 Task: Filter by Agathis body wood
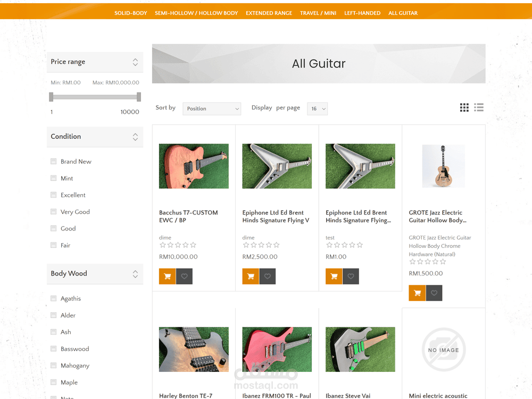click(x=53, y=298)
